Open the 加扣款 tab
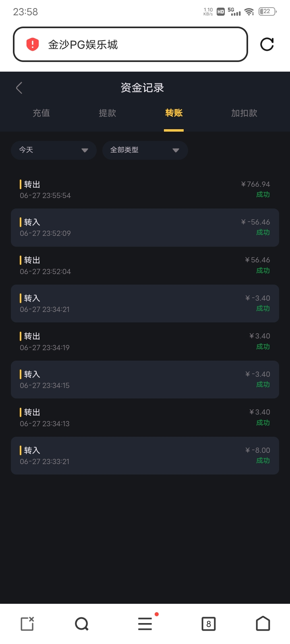Image resolution: width=290 pixels, height=644 pixels. pyautogui.click(x=244, y=113)
